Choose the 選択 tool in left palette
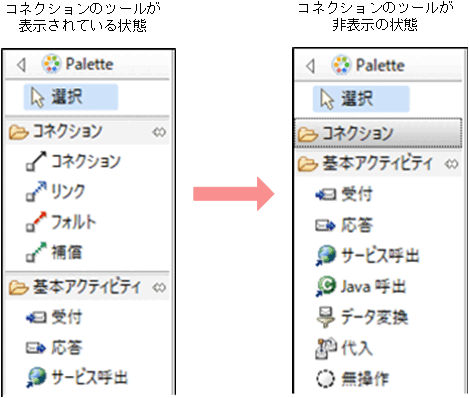The width and height of the screenshot is (469, 398). coord(71,97)
